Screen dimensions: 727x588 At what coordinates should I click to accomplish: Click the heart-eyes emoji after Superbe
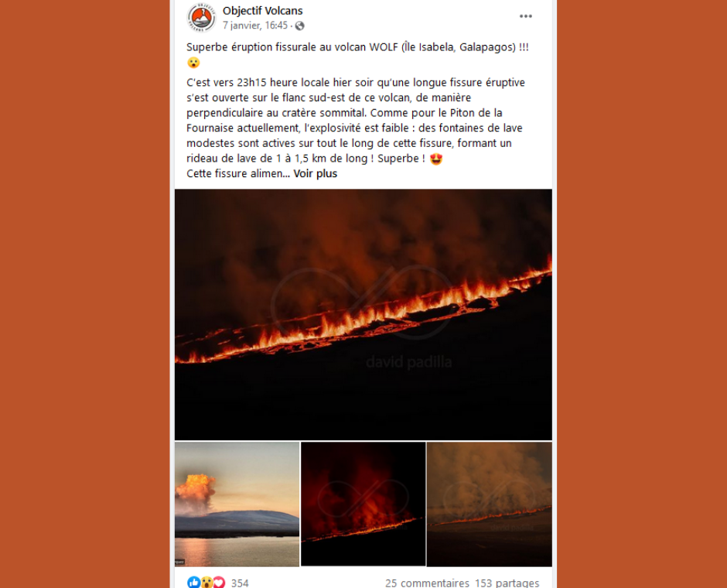point(436,159)
